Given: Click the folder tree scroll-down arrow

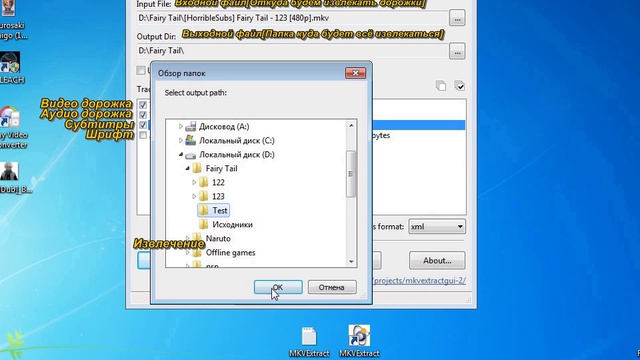Looking at the screenshot, I should pyautogui.click(x=351, y=262).
